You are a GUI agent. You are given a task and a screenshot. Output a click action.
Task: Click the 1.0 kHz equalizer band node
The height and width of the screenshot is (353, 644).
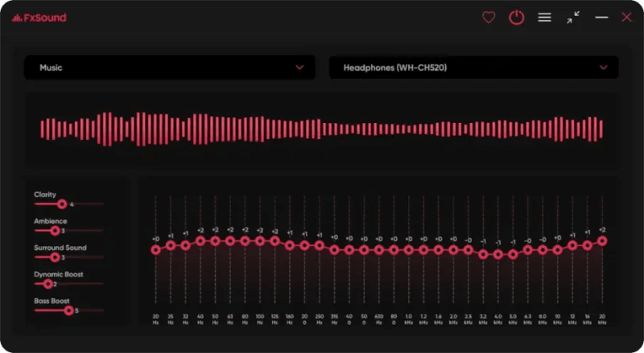point(409,249)
